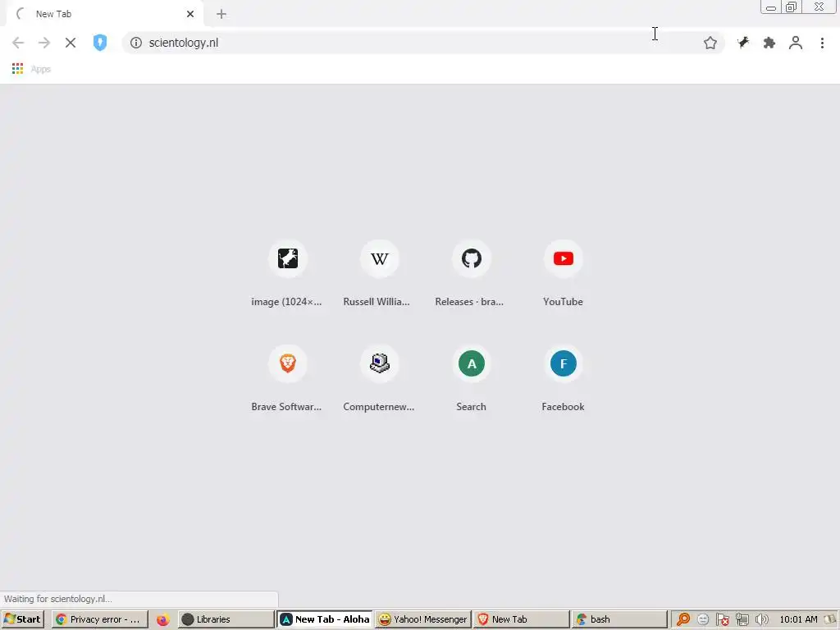Open the Apps shortcut in bookmarks bar
This screenshot has height=630, width=840.
[31, 69]
